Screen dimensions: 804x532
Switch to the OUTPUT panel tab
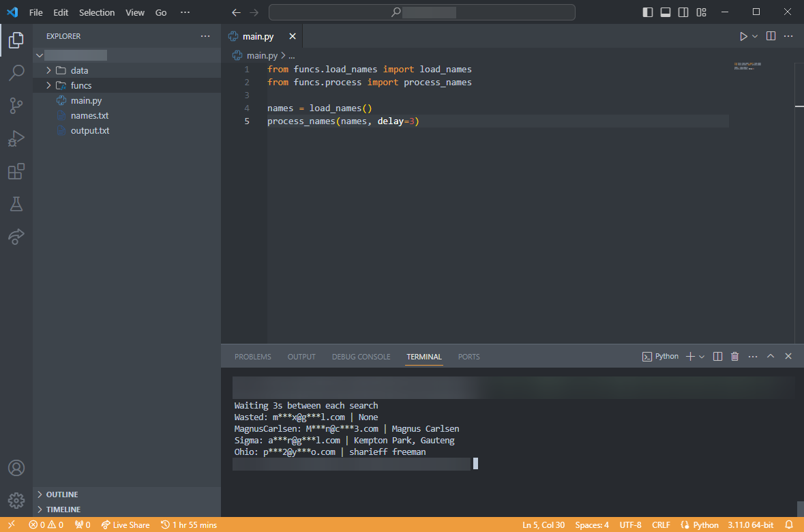click(301, 357)
